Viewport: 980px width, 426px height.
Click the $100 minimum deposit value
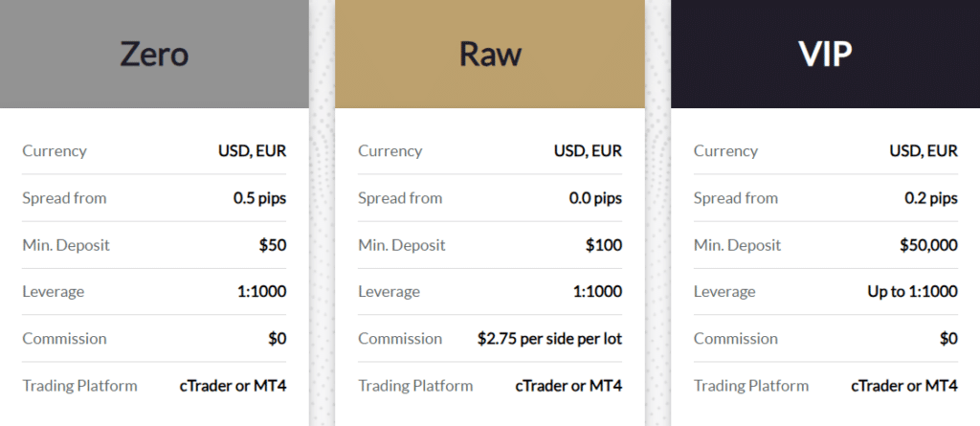pyautogui.click(x=604, y=245)
